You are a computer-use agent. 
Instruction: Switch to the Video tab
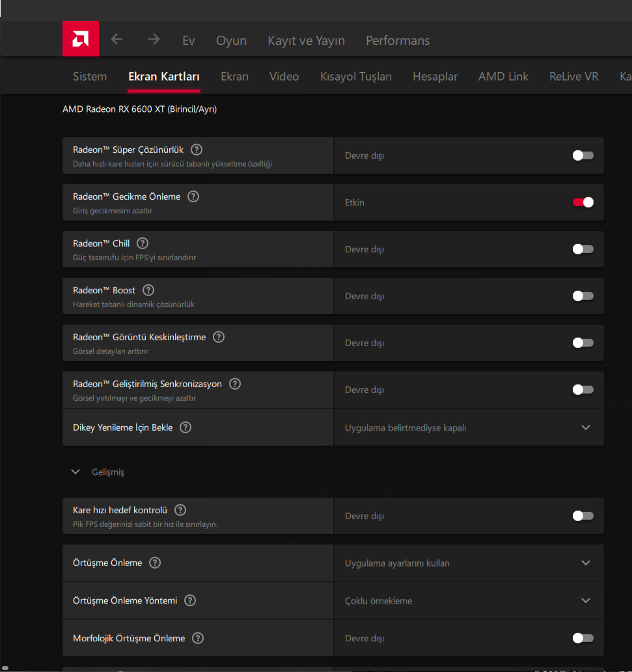click(284, 76)
